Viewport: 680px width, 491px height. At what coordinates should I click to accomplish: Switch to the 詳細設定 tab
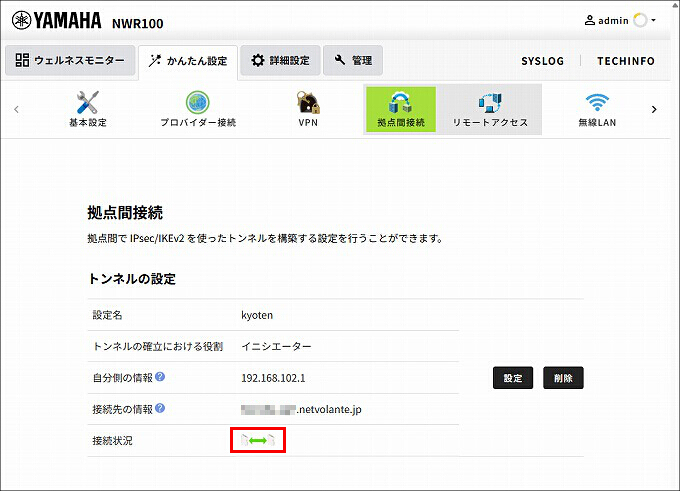[x=280, y=60]
